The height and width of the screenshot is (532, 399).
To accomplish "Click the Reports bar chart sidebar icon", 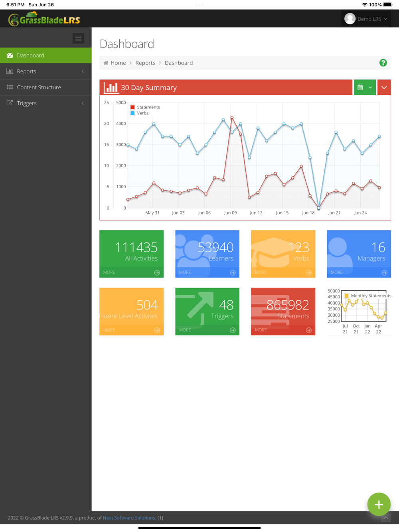I will pyautogui.click(x=10, y=71).
